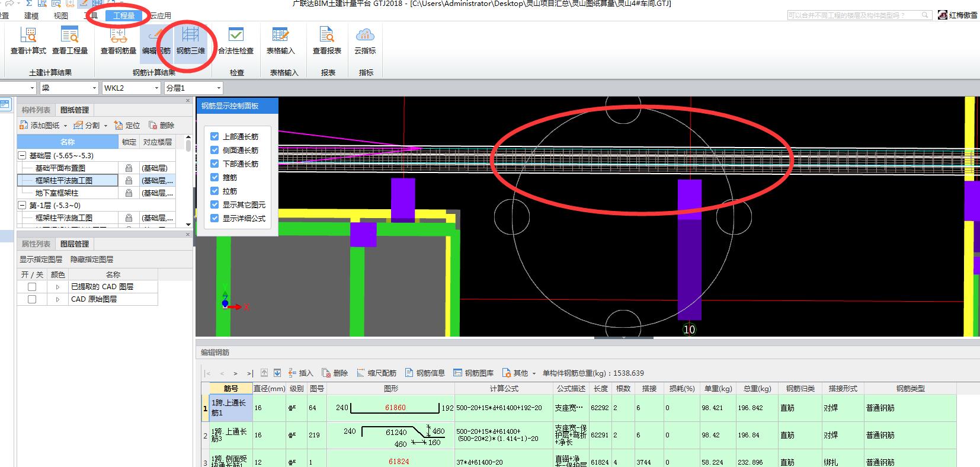
Task: Click 显示指定图层 button
Action: click(41, 260)
